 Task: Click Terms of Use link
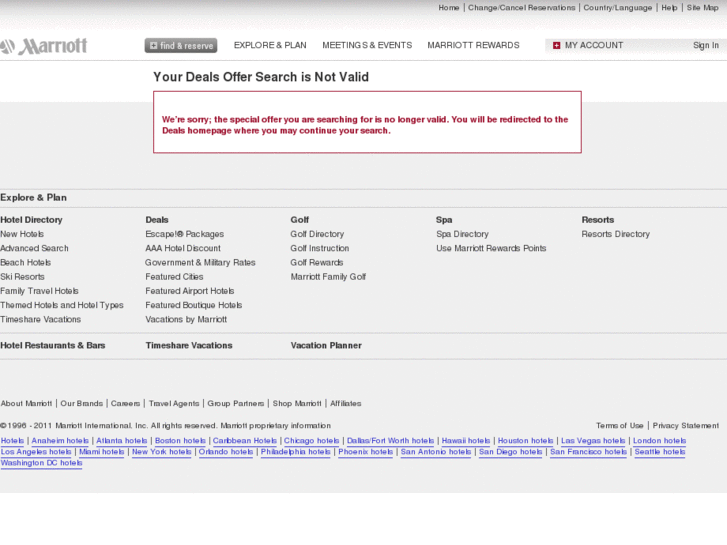620,426
